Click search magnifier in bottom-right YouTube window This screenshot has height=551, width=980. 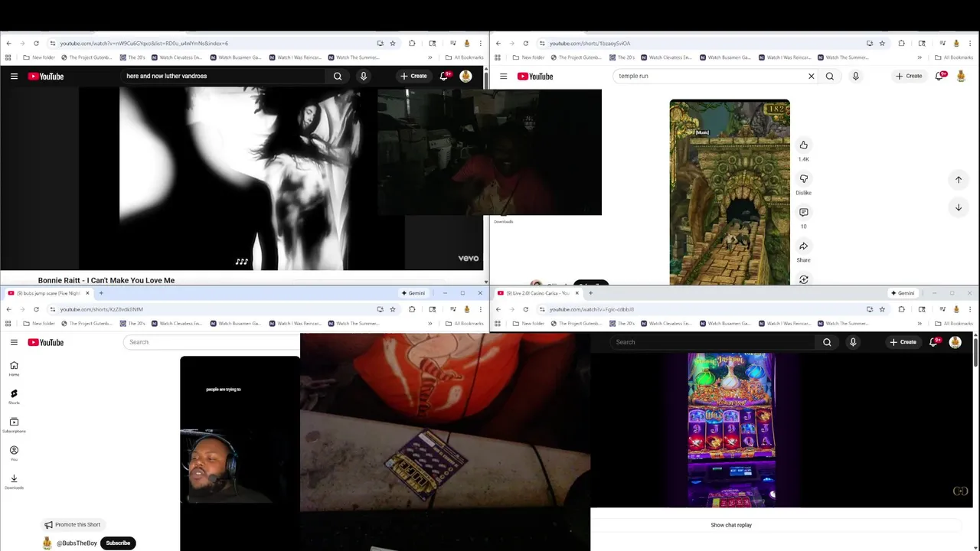point(827,342)
